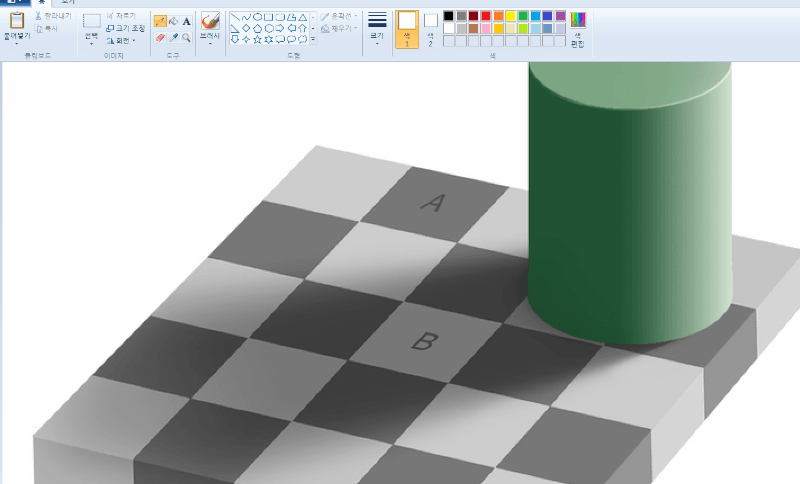
Task: Open the Select (선택) dropdown arrow
Action: [92, 43]
